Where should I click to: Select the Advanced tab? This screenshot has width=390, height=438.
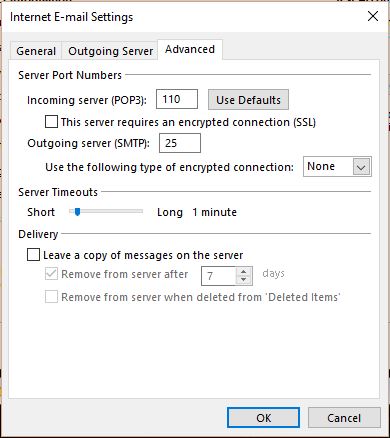190,49
